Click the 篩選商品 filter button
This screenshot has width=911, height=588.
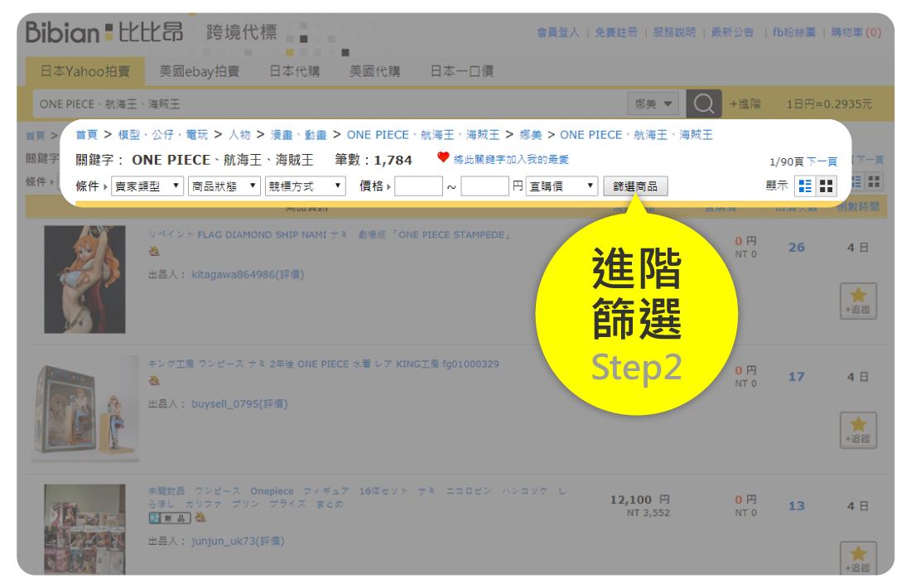635,186
